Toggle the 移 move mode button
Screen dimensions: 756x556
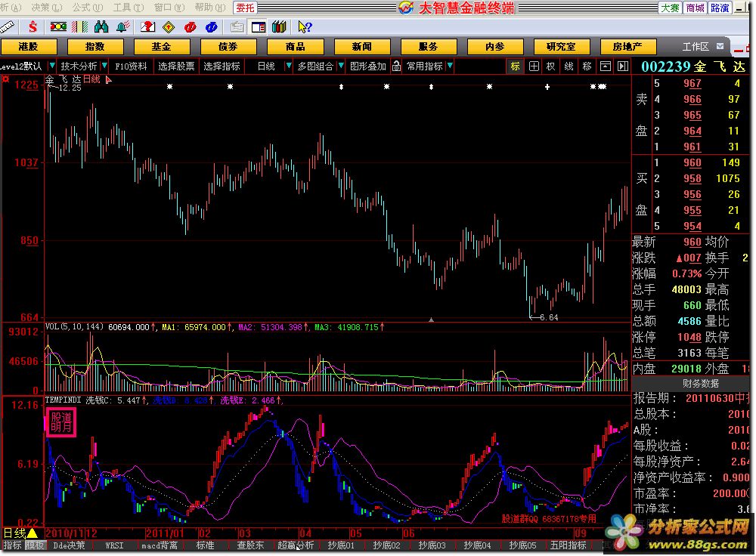[x=587, y=66]
